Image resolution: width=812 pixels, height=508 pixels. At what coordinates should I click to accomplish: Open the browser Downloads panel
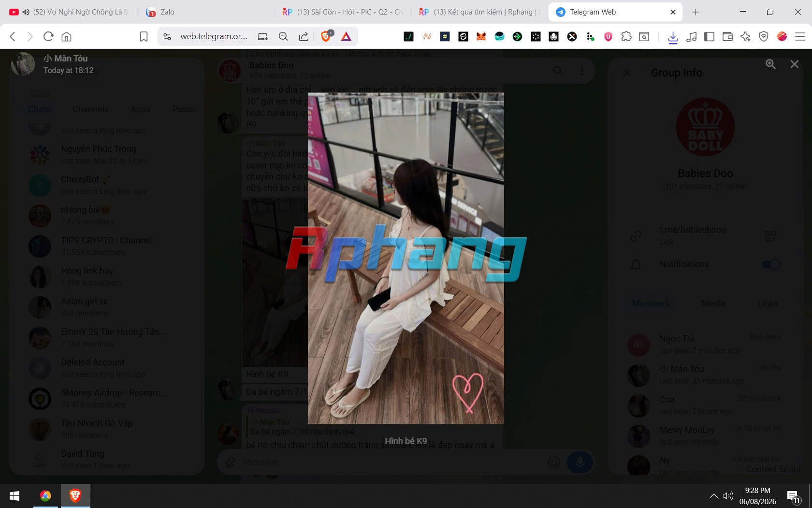coord(673,37)
